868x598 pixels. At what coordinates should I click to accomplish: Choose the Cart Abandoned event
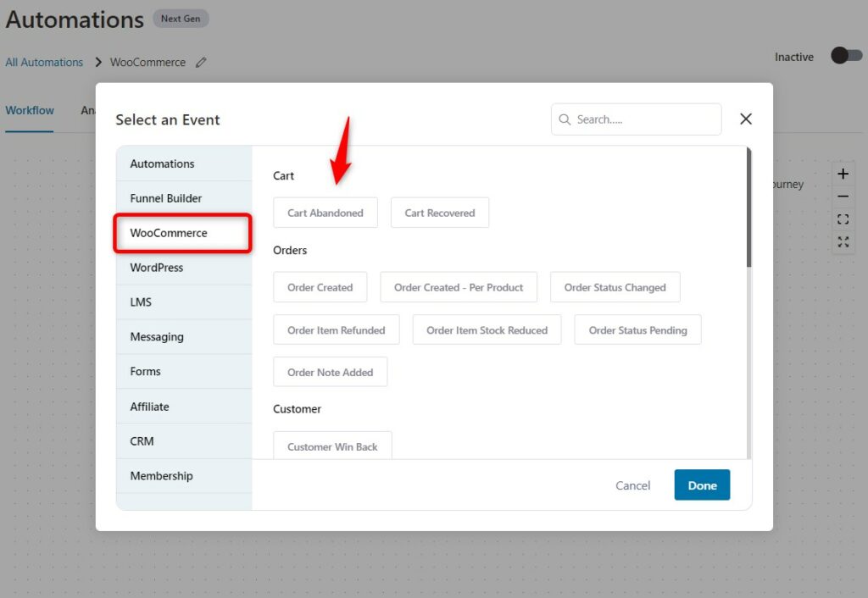point(325,213)
